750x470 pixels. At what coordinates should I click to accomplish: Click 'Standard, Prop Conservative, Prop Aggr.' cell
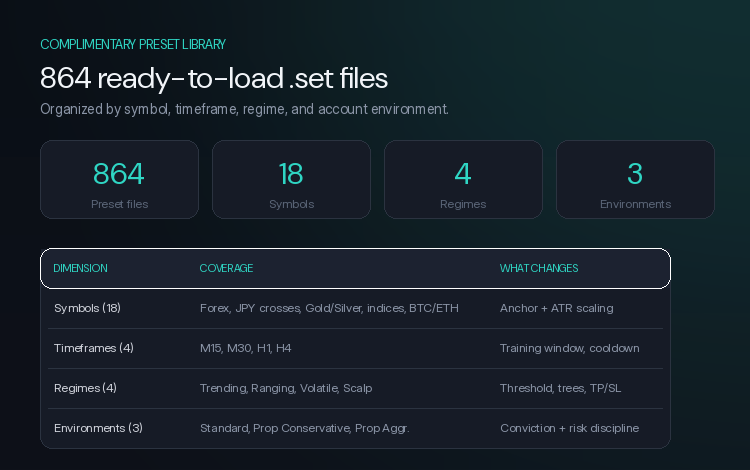305,428
